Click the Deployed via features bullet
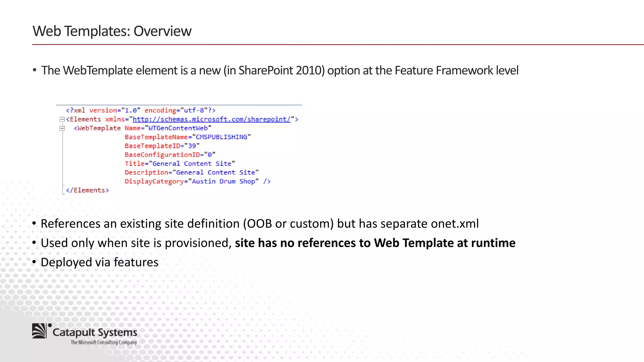The image size is (644, 362). tap(99, 262)
